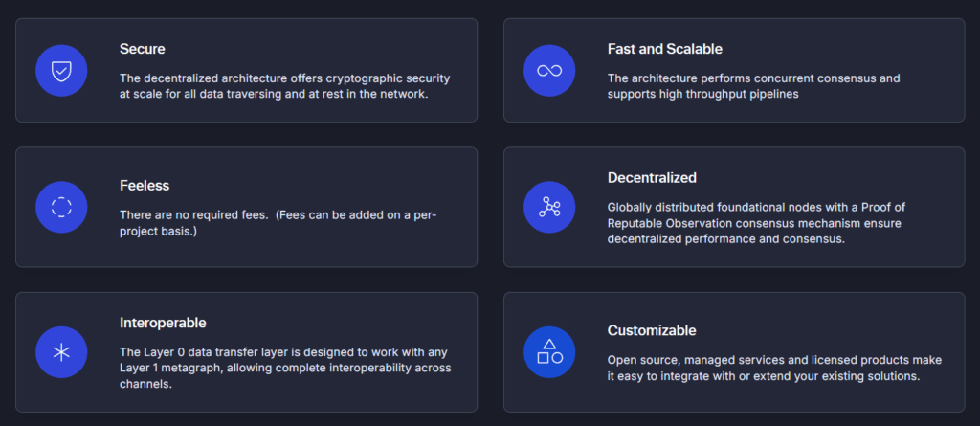Click the Customizable heading
980x426 pixels.
tap(652, 330)
